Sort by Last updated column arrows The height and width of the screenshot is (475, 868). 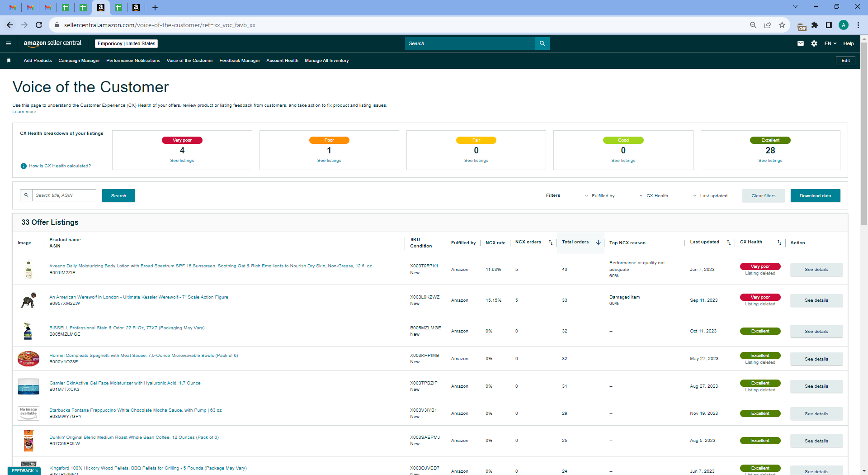pos(729,242)
